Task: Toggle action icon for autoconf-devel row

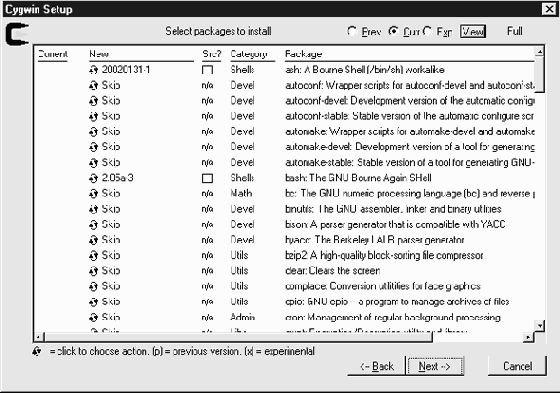Action: pos(93,101)
